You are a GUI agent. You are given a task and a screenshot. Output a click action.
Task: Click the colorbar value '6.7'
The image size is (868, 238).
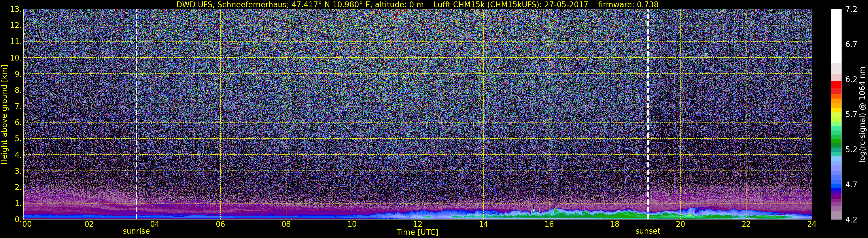[x=851, y=44]
